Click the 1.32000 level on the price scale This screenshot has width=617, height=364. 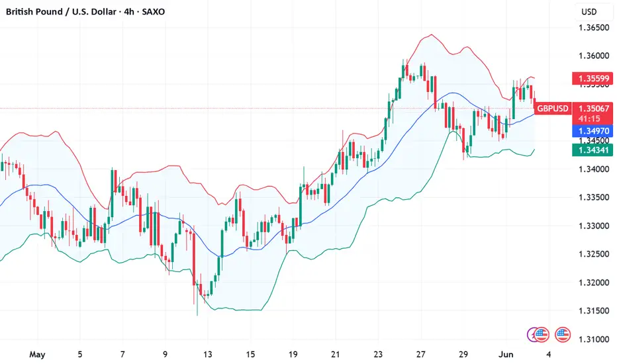pos(593,283)
